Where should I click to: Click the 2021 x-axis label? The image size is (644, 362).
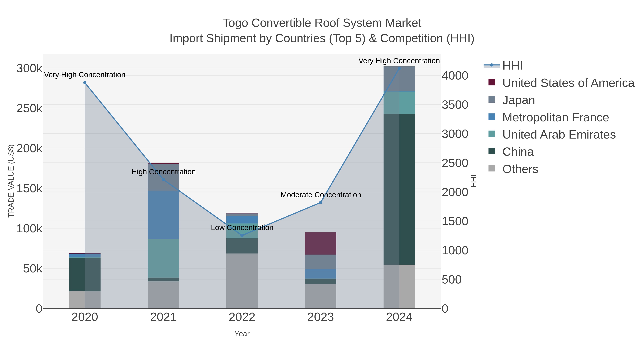point(164,317)
